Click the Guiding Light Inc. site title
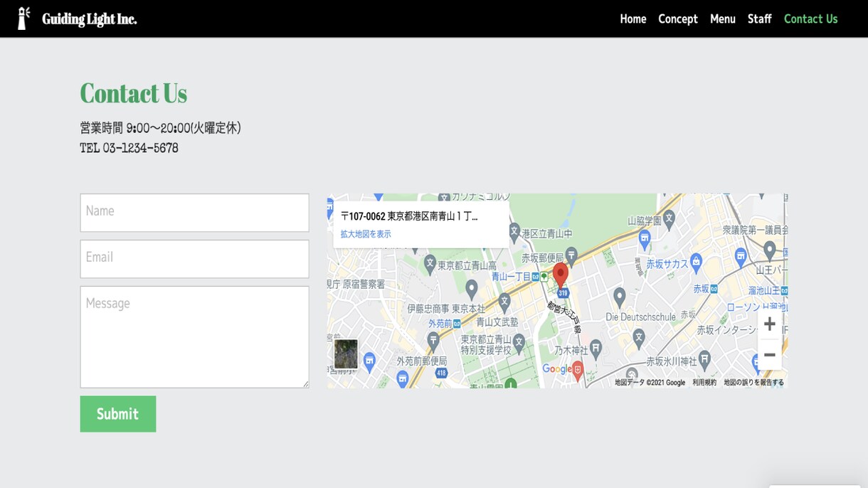This screenshot has width=868, height=488. [90, 19]
